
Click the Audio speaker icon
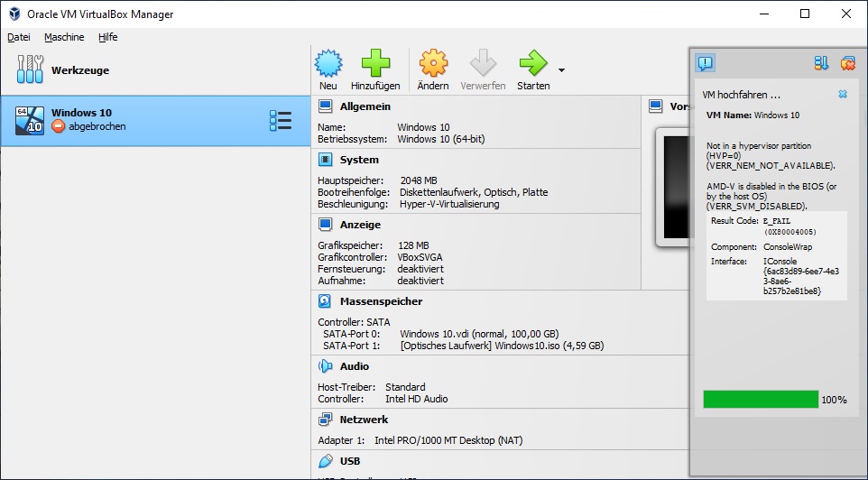click(325, 366)
